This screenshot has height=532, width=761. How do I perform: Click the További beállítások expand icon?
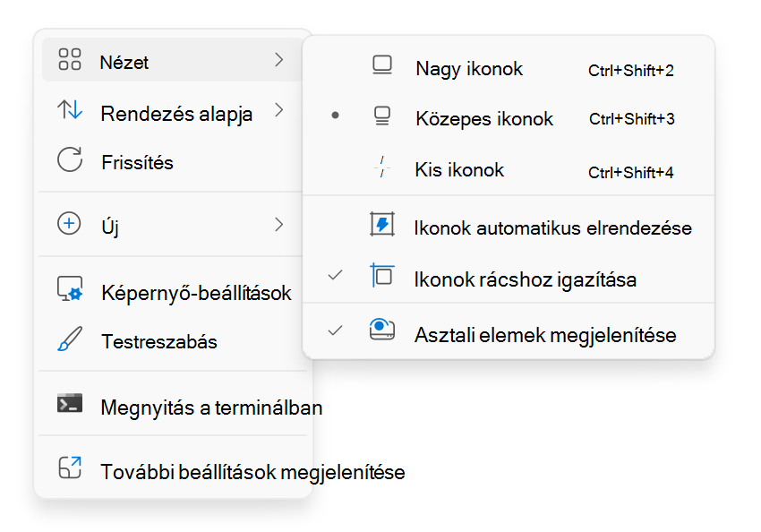tap(70, 468)
